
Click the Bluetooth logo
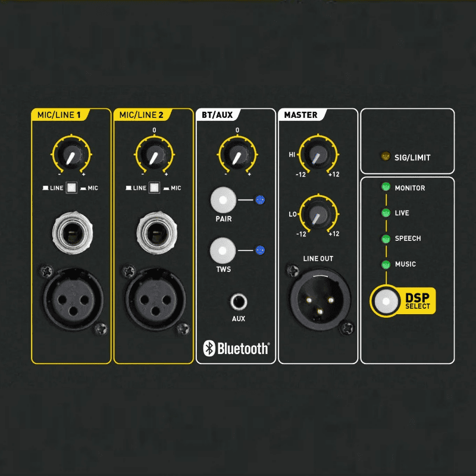pos(236,348)
